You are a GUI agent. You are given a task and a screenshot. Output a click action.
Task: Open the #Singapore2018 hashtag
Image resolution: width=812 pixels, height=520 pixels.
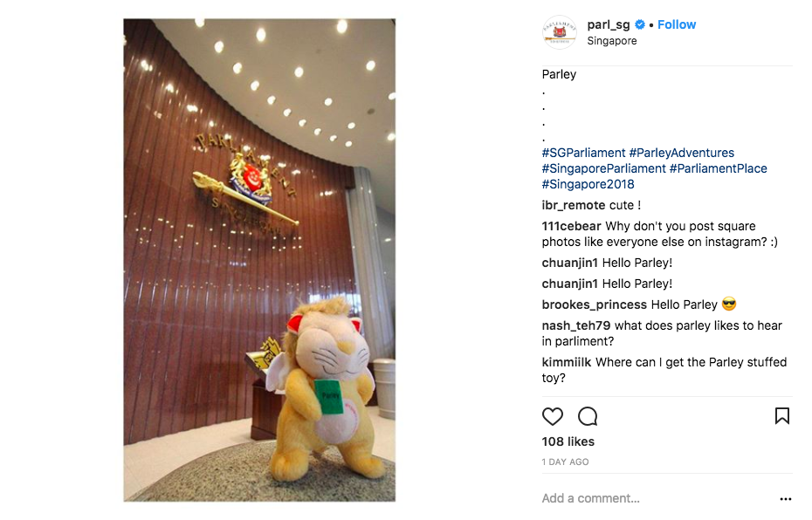tap(588, 184)
